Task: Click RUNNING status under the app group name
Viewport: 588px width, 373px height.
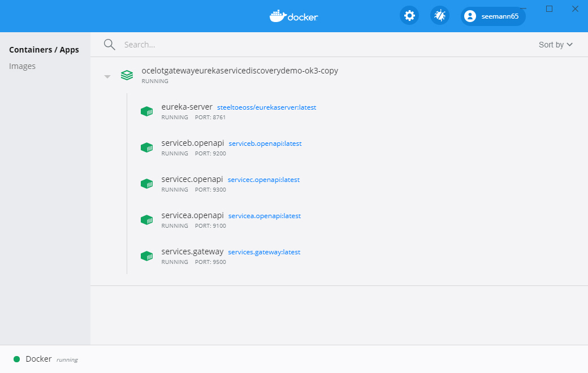Action: (155, 81)
